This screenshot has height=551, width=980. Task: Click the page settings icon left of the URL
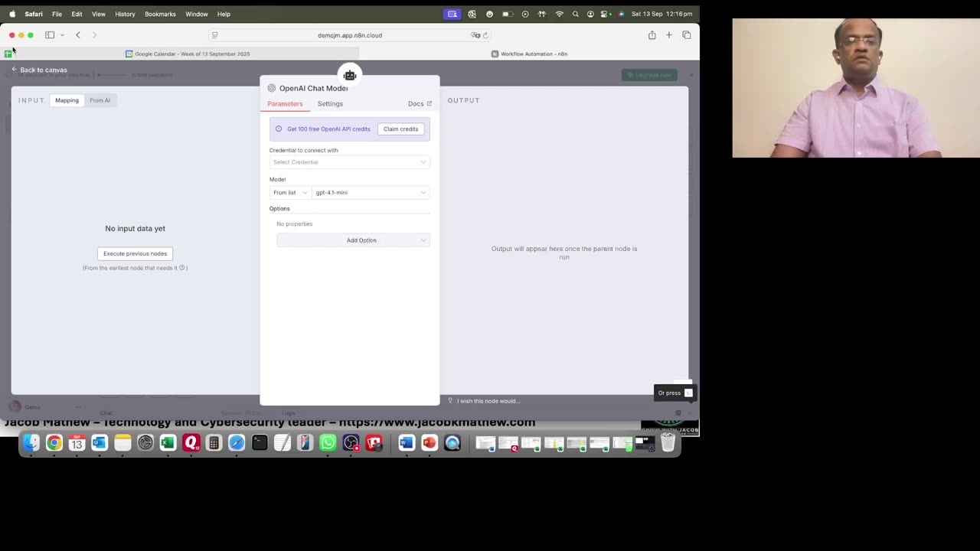tap(215, 35)
